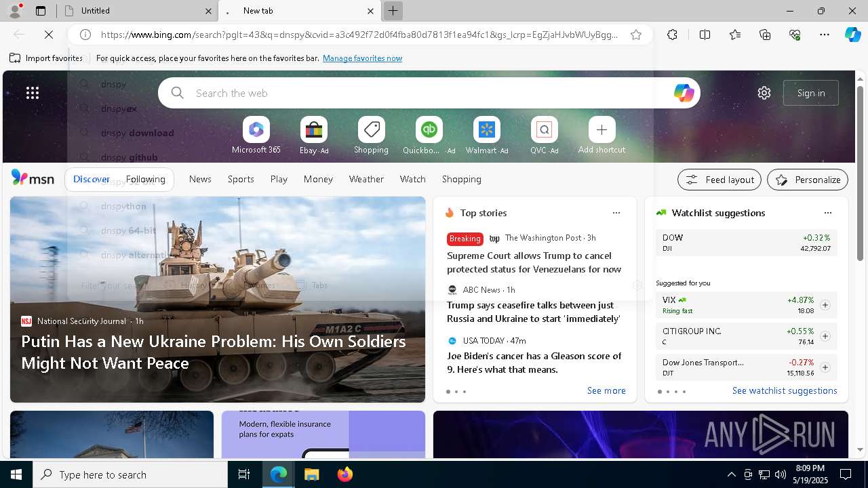
Task: Stop loading the page with X button
Action: pyautogui.click(x=50, y=35)
